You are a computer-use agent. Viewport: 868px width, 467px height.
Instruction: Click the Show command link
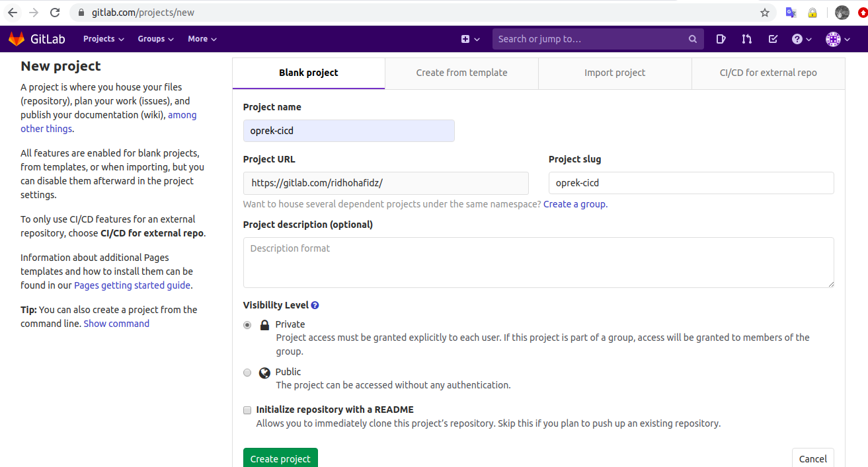click(x=116, y=324)
